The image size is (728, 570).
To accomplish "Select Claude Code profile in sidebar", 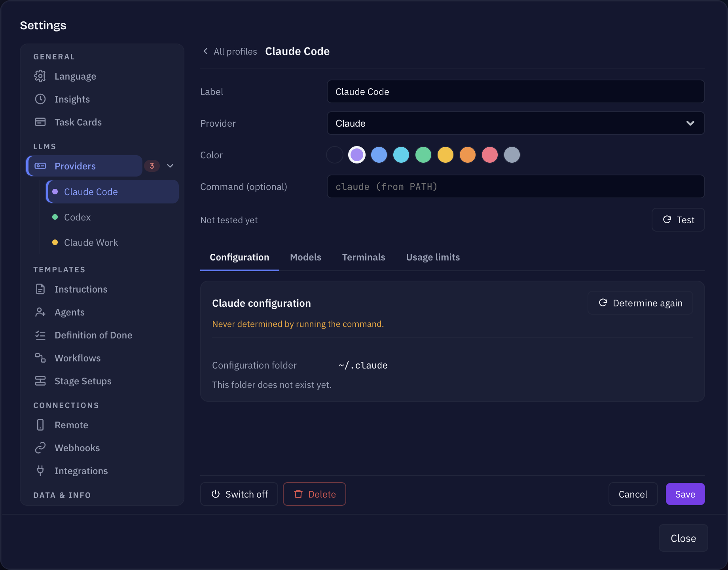I will click(112, 192).
